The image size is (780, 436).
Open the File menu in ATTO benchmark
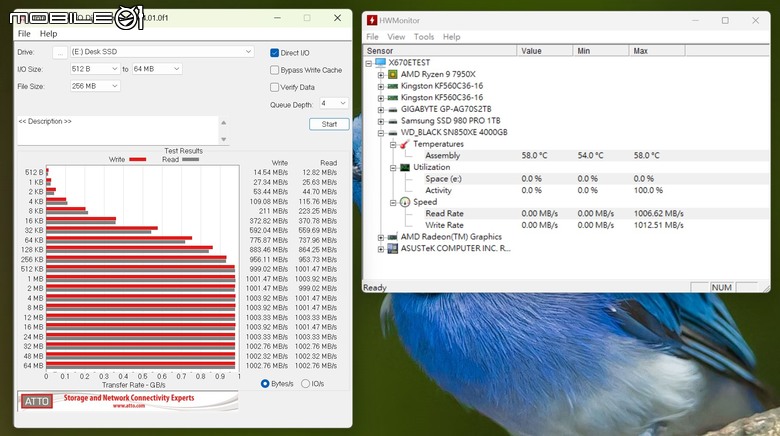tap(24, 34)
